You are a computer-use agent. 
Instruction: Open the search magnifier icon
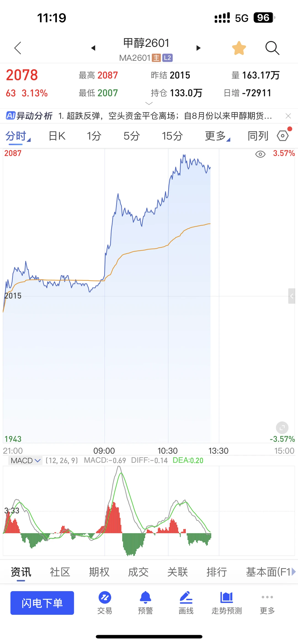[x=272, y=48]
